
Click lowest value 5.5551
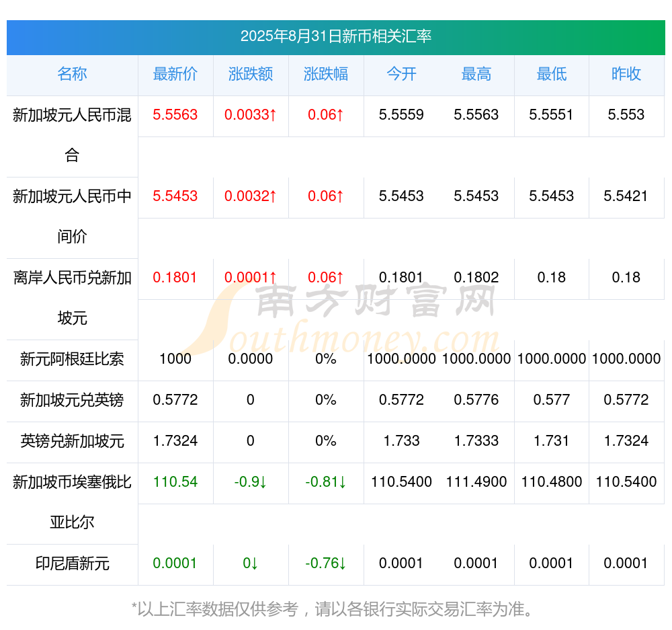click(551, 115)
